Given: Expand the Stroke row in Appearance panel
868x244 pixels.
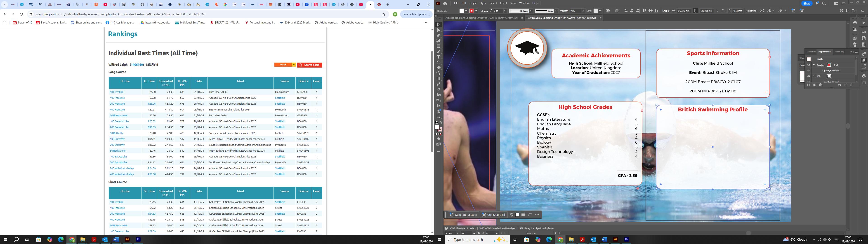Looking at the screenshot, I should click(814, 65).
